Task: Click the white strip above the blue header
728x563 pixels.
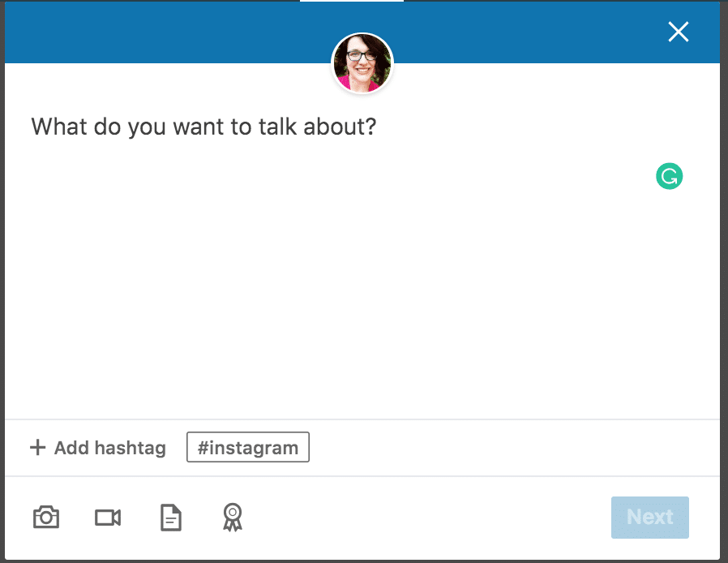Action: (x=351, y=1)
